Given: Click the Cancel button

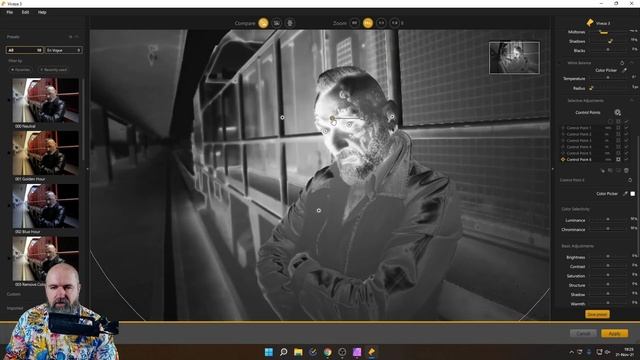Looking at the screenshot, I should coord(583,333).
